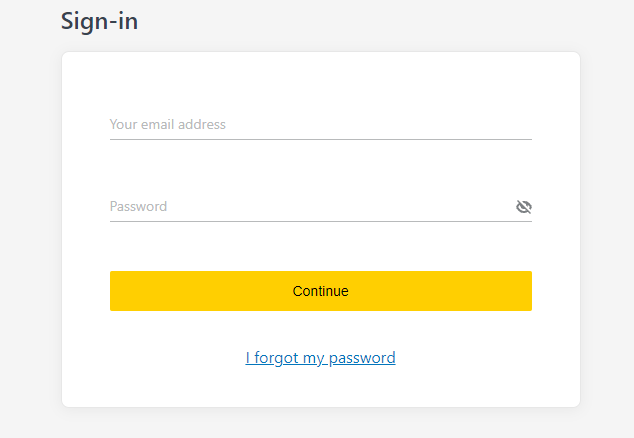Viewport: 634px width, 438px height.
Task: Show the password using the eye icon
Action: pos(524,207)
